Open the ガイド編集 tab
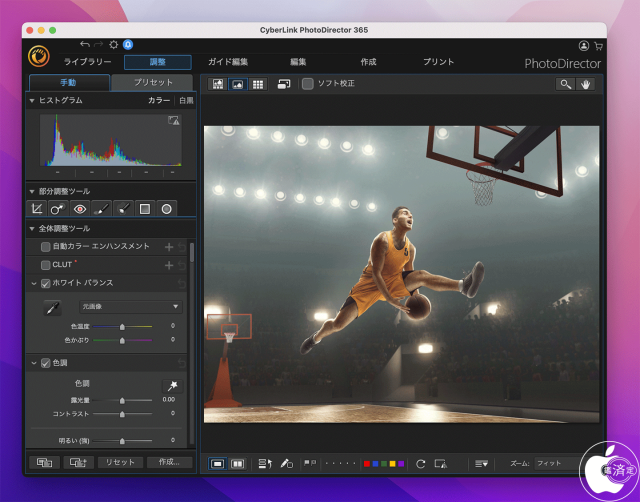This screenshot has height=502, width=640. (228, 62)
